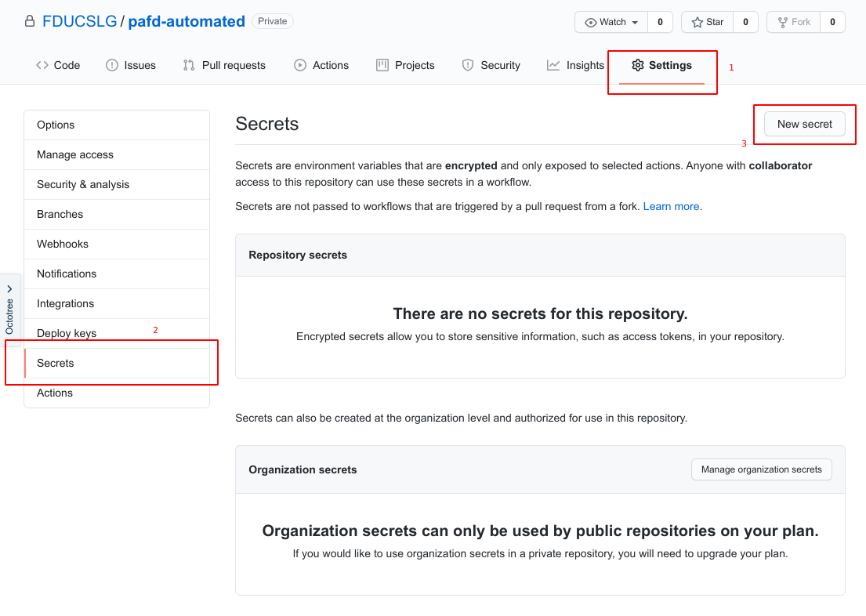The width and height of the screenshot is (866, 616).
Task: Click the Code tab icon
Action: click(x=42, y=65)
